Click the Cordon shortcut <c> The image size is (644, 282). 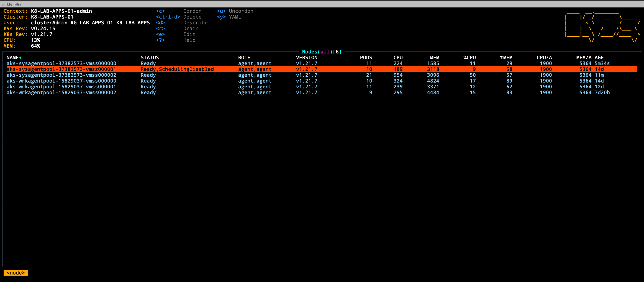pos(160,11)
